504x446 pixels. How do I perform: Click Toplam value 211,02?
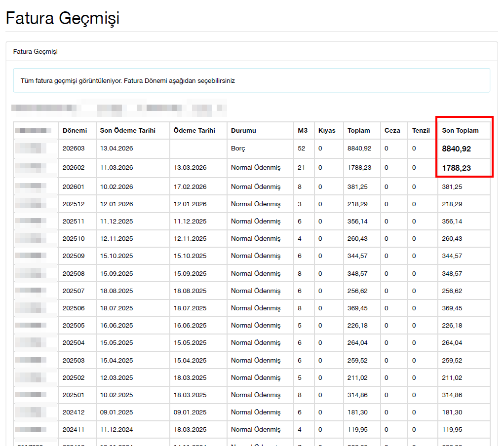(357, 378)
